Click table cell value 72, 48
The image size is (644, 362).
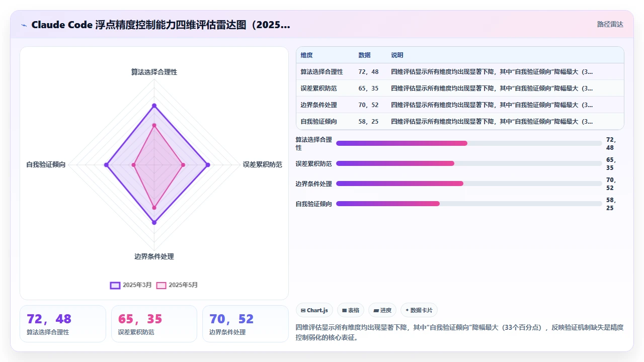coord(368,72)
